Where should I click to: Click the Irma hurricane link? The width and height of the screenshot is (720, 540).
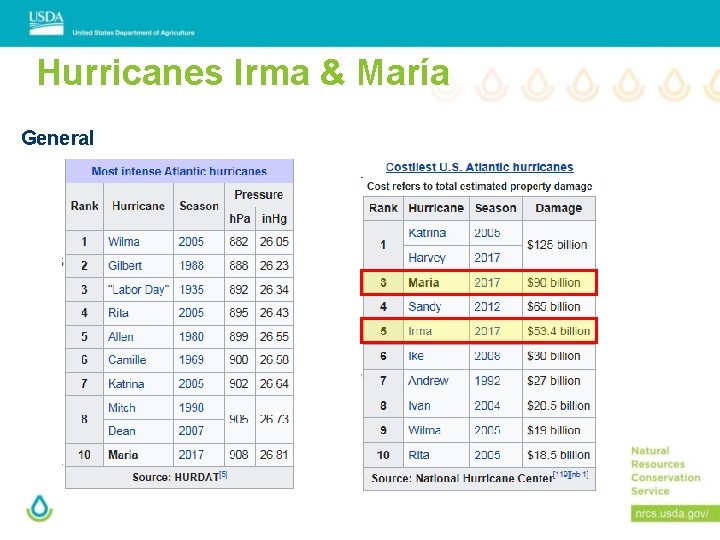pos(420,331)
